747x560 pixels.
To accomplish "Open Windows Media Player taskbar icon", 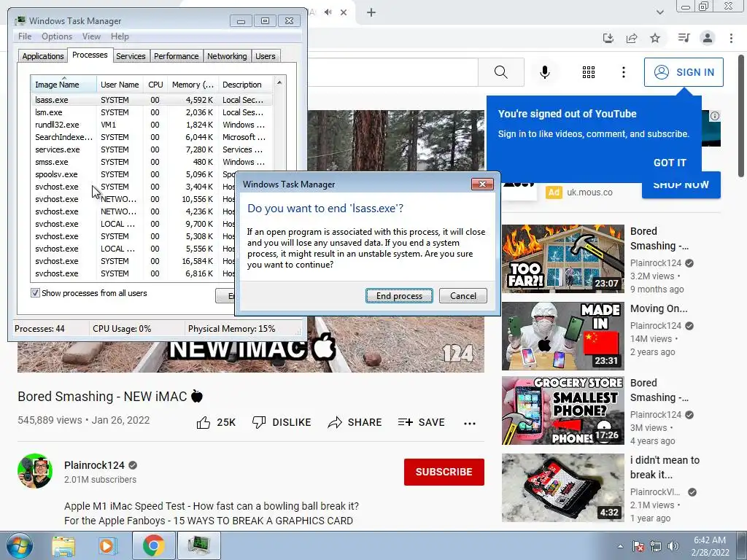I will click(x=107, y=546).
